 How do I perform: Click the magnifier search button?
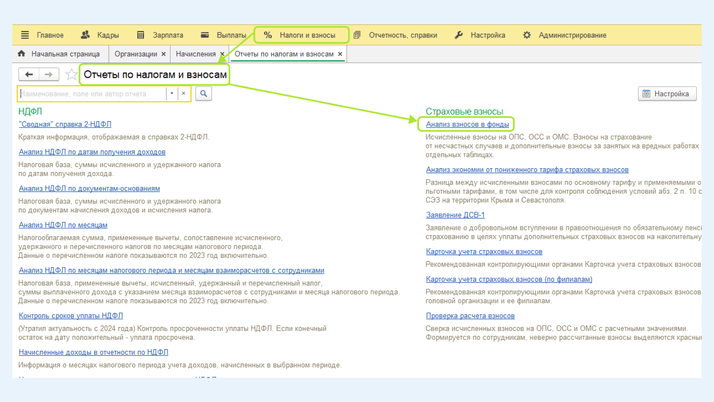tap(204, 94)
